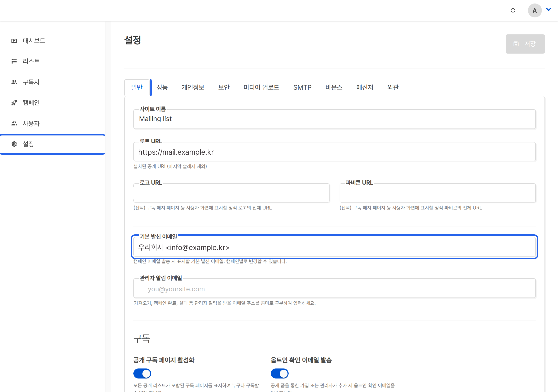Click the campaigns rocket icon
558x392 pixels.
(x=14, y=103)
